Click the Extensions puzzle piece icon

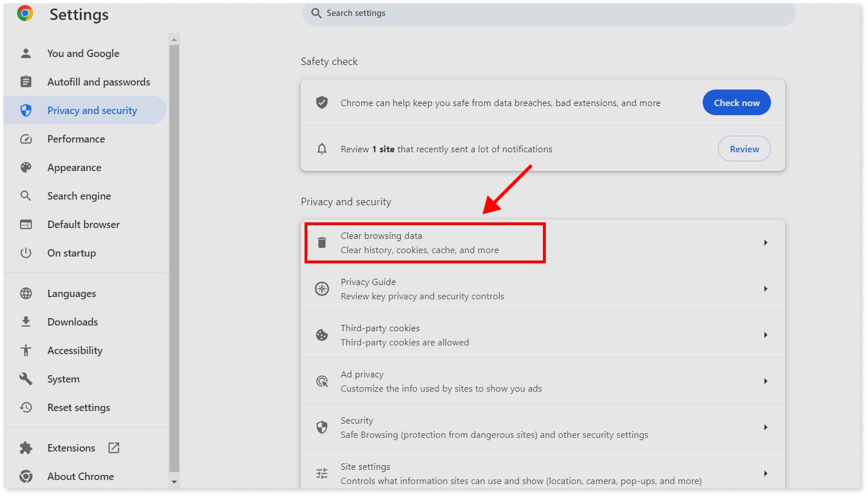26,448
